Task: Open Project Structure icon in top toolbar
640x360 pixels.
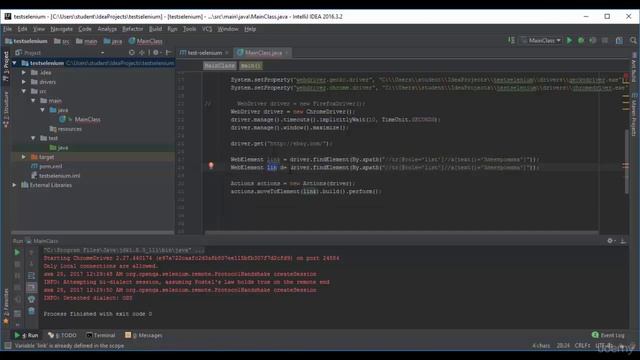Action: (x=619, y=40)
